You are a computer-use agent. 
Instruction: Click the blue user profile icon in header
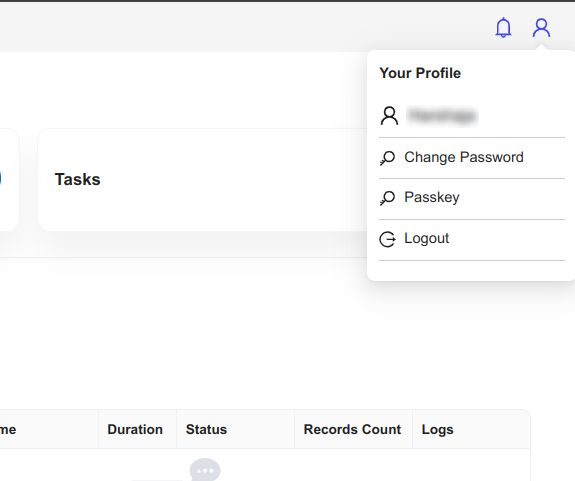[541, 28]
